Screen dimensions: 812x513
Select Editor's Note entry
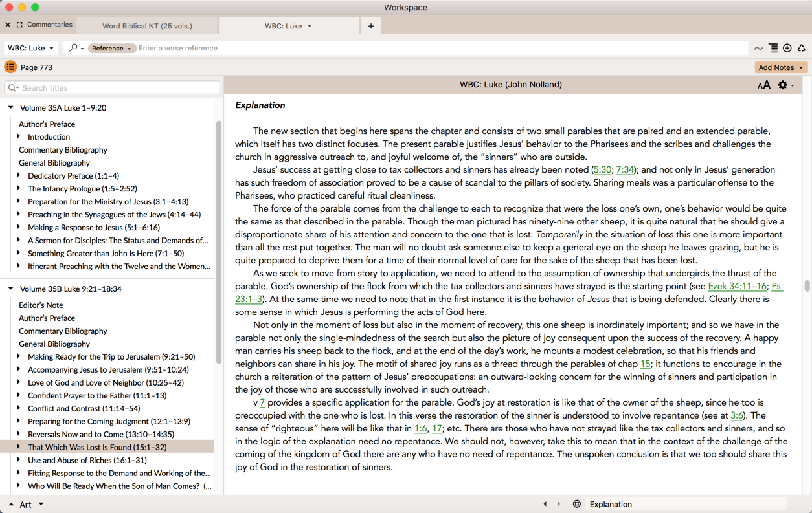point(41,305)
